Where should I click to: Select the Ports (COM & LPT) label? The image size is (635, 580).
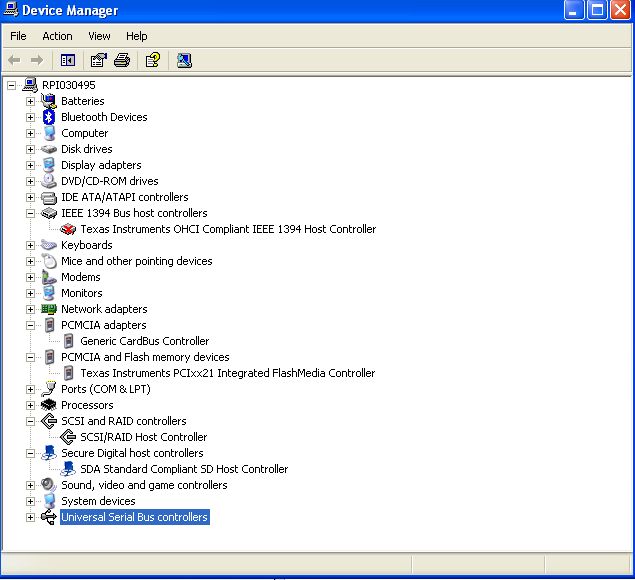coord(106,389)
